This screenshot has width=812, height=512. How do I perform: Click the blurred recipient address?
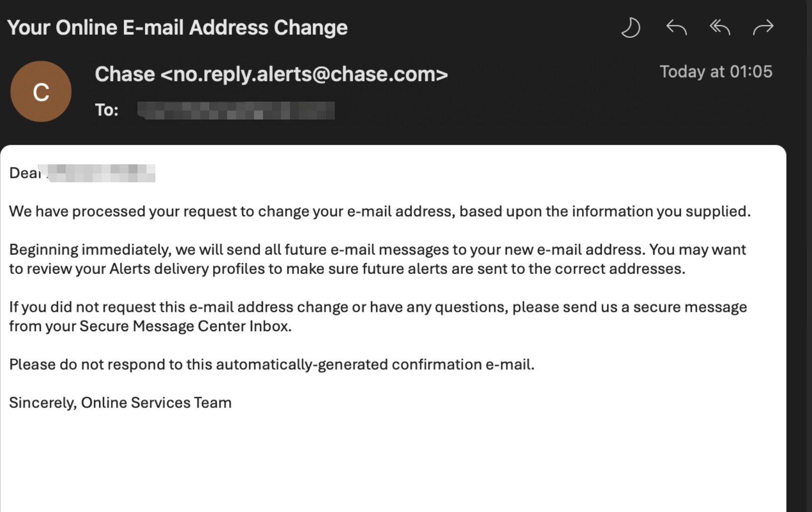236,110
